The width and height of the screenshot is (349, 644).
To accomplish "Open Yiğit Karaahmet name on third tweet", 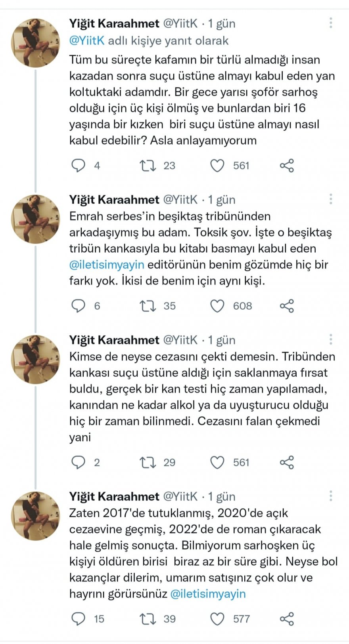I will click(x=114, y=340).
